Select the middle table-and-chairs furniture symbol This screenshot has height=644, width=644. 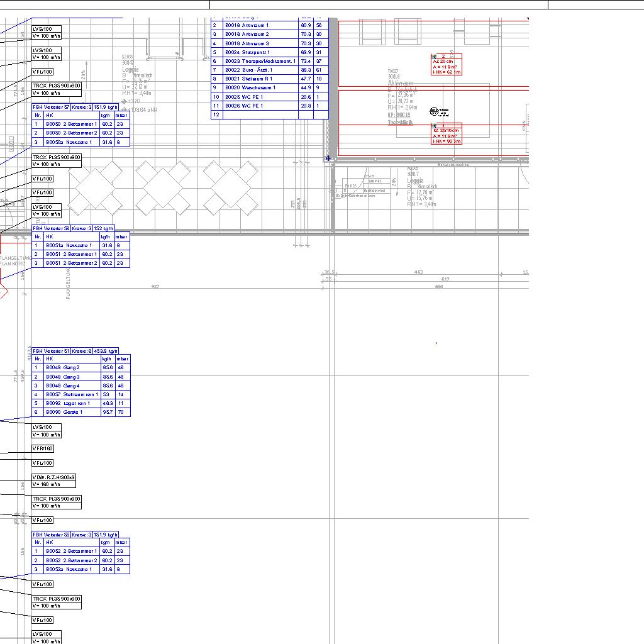[159, 186]
